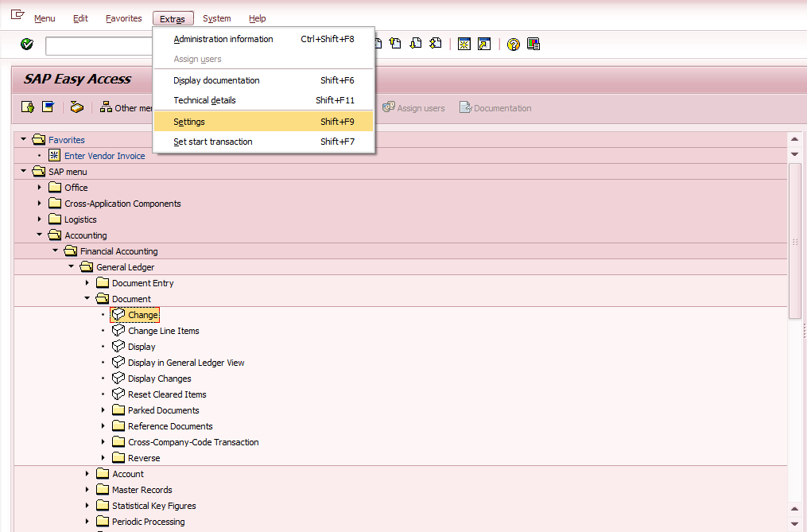Viewport: 807px width, 532px height.
Task: Click the window control menu icon
Action: (17, 15)
